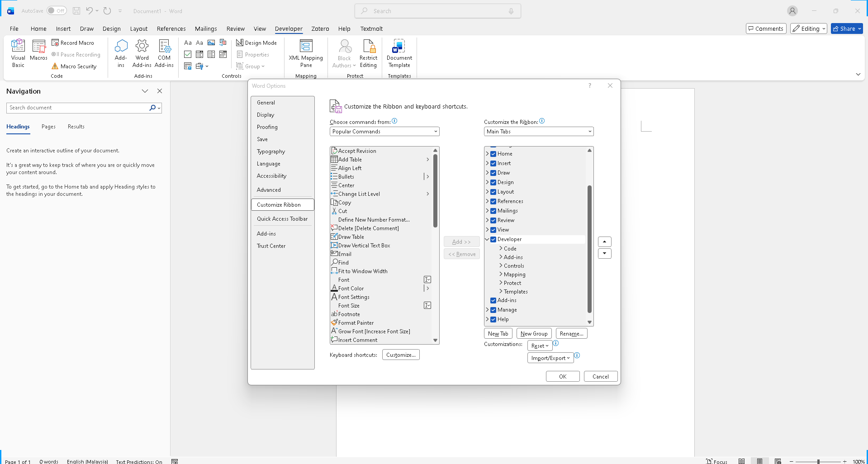Uncheck the Developer tab checkbox
The height and width of the screenshot is (464, 868).
point(493,239)
